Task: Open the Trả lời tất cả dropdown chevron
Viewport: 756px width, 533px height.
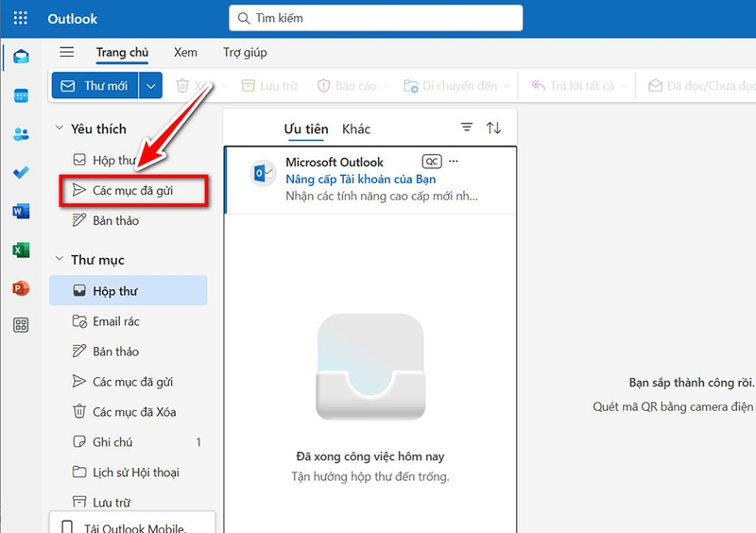Action: coord(625,86)
